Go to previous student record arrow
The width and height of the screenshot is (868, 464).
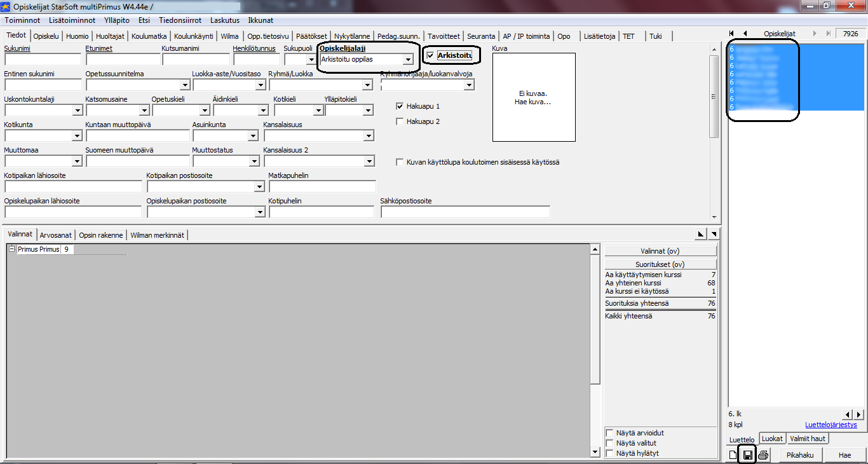745,34
